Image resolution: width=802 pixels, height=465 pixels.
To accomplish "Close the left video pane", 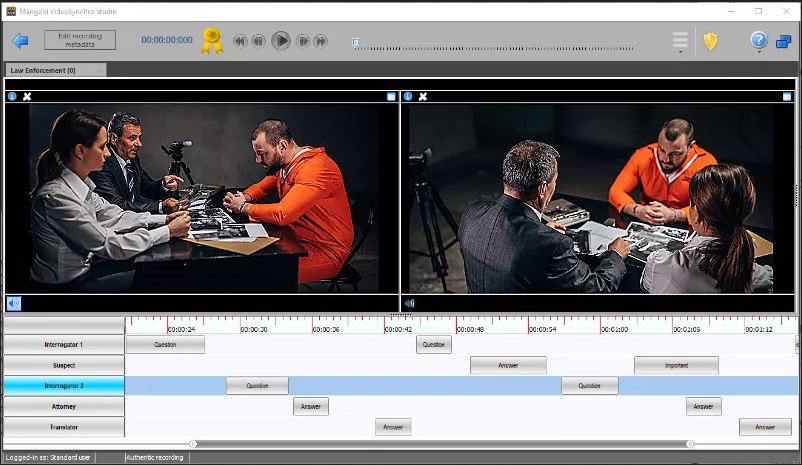I will pos(27,96).
